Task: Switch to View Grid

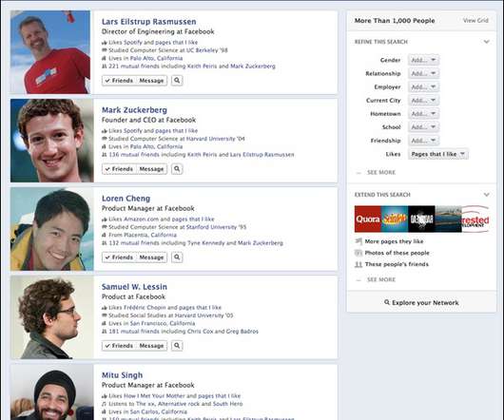Action: 475,20
